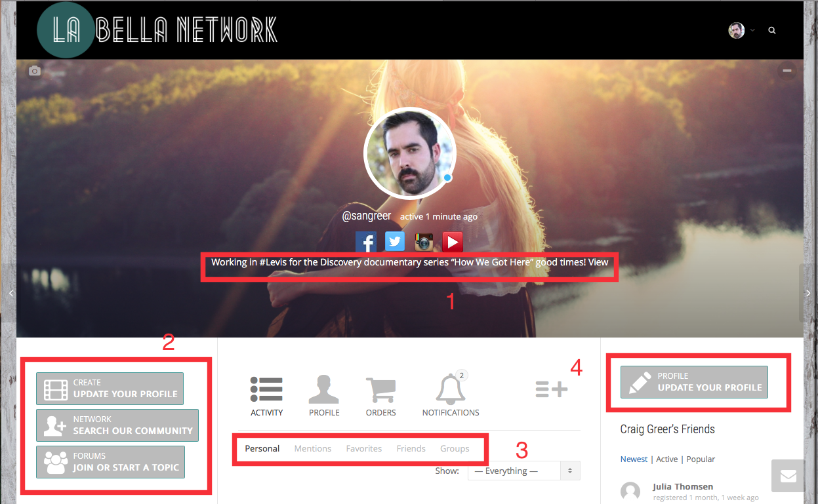
Task: Click the notifications count badge 2
Action: pos(461,376)
